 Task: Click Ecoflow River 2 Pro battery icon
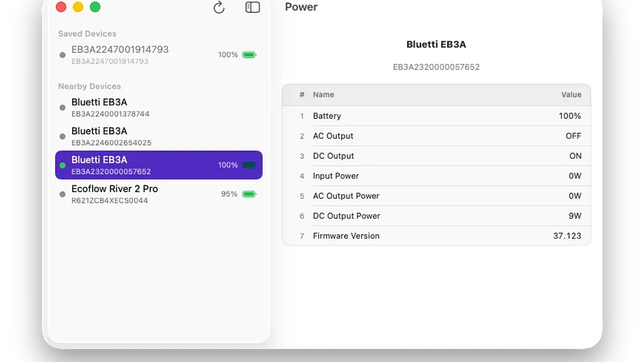(249, 194)
